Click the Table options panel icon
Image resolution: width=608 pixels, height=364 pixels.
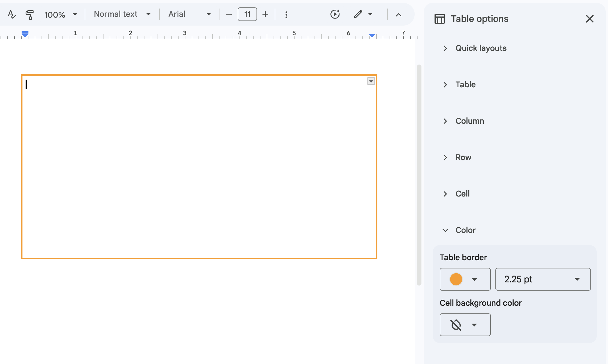click(x=440, y=19)
